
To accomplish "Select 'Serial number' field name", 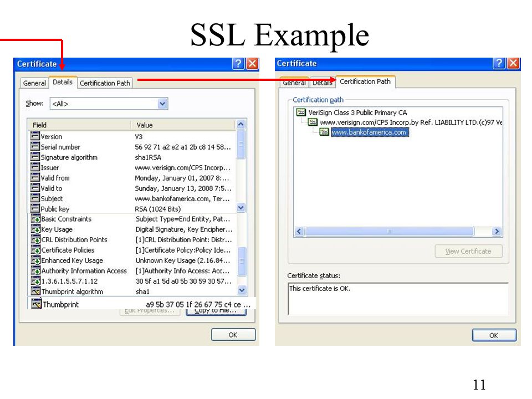I will point(60,147).
